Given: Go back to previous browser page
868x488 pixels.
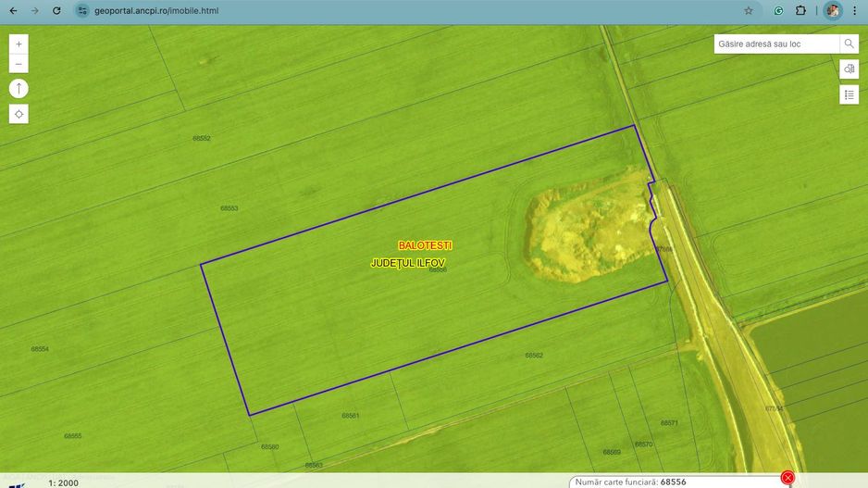Looking at the screenshot, I should coord(13,10).
